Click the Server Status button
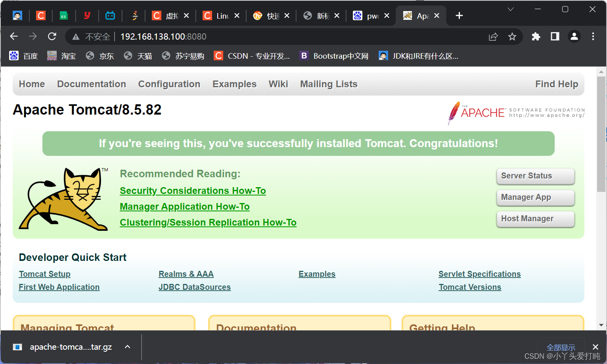 tap(535, 176)
